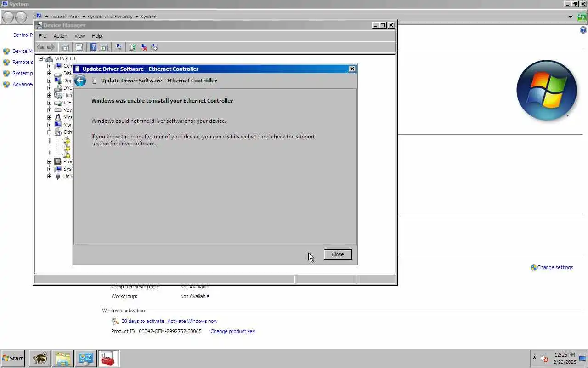588x368 pixels.
Task: Click the show/hide action pane toolbar icon
Action: pos(104,47)
